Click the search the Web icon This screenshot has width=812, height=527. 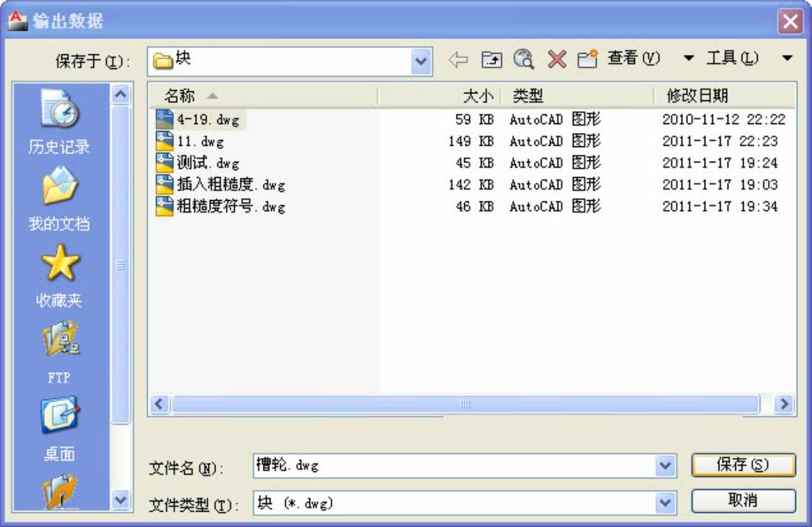(x=523, y=59)
